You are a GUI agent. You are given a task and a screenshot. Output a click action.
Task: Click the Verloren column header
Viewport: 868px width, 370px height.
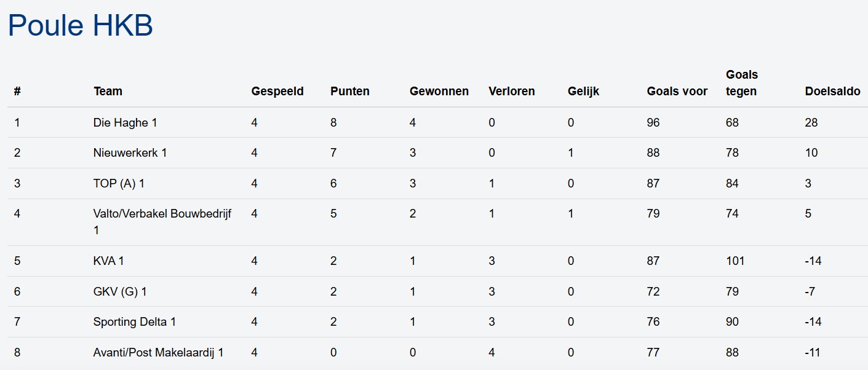(512, 92)
